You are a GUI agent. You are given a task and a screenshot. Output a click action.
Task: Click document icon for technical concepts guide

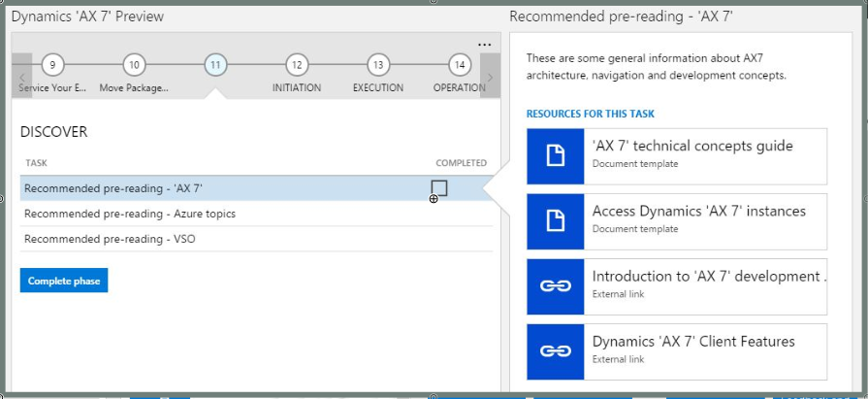(x=556, y=156)
